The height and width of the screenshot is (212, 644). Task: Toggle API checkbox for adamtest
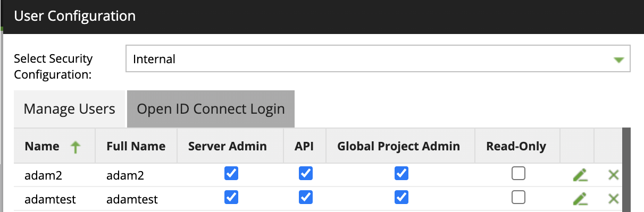[306, 198]
